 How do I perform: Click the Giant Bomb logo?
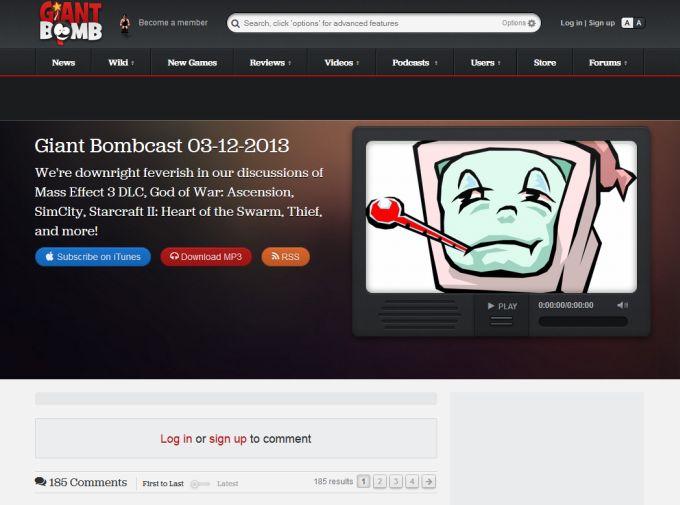tap(71, 23)
